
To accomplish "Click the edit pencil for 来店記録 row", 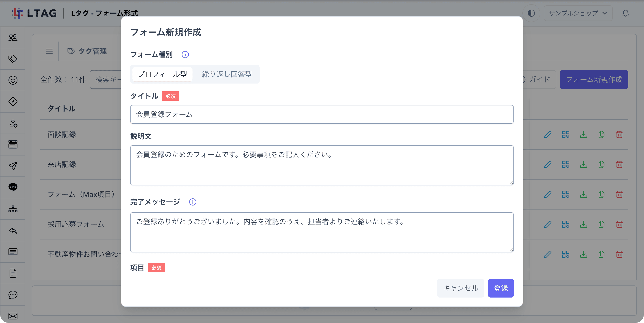I will 548,165.
